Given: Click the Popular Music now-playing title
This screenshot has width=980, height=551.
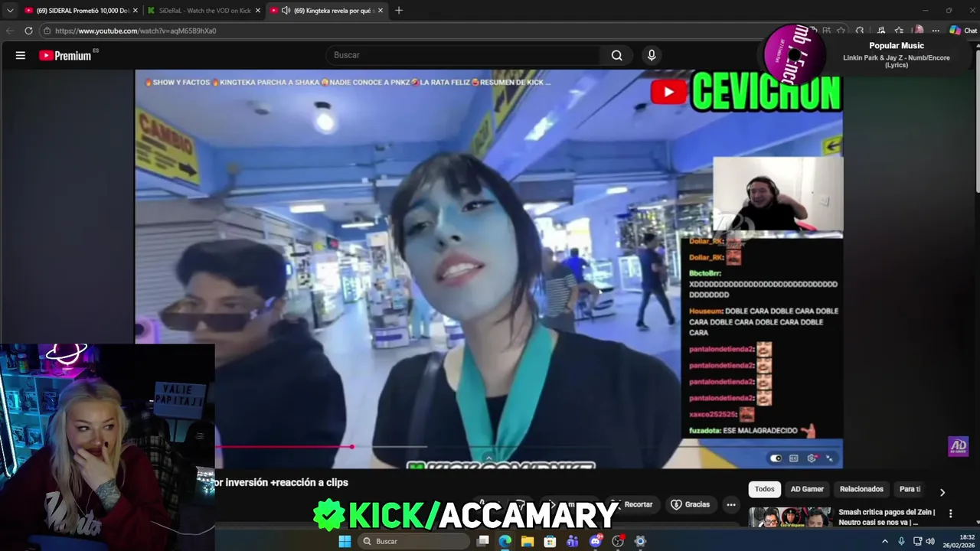Looking at the screenshot, I should click(x=897, y=46).
